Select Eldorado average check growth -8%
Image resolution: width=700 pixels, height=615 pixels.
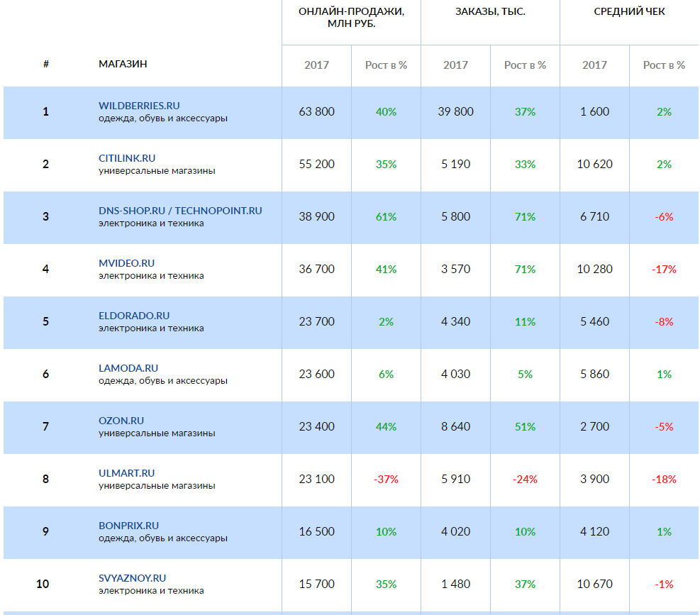664,321
